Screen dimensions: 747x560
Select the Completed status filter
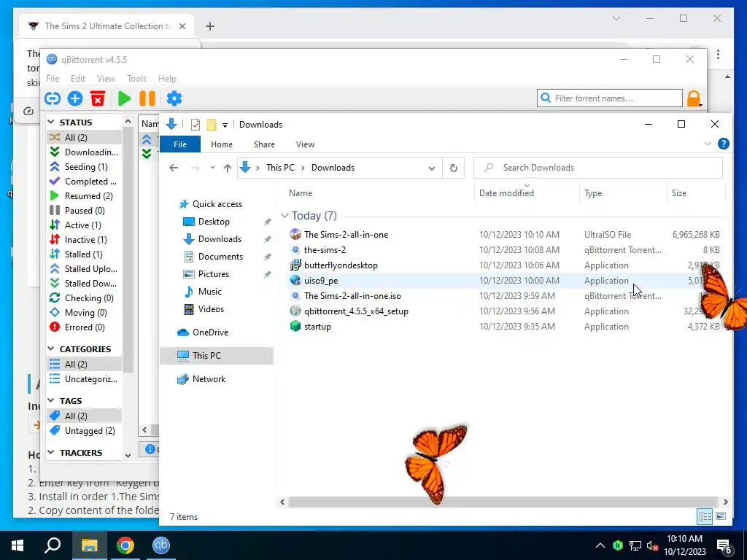click(84, 182)
